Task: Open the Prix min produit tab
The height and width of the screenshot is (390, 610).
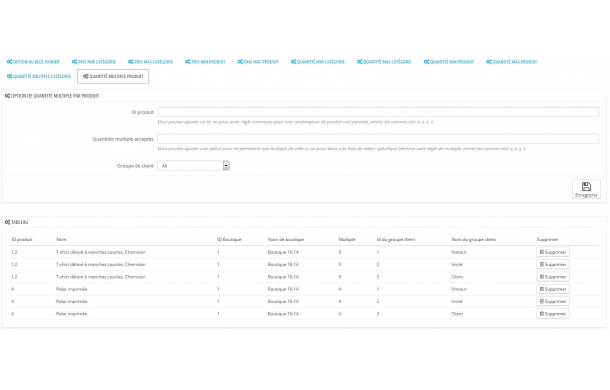Action: click(x=205, y=62)
